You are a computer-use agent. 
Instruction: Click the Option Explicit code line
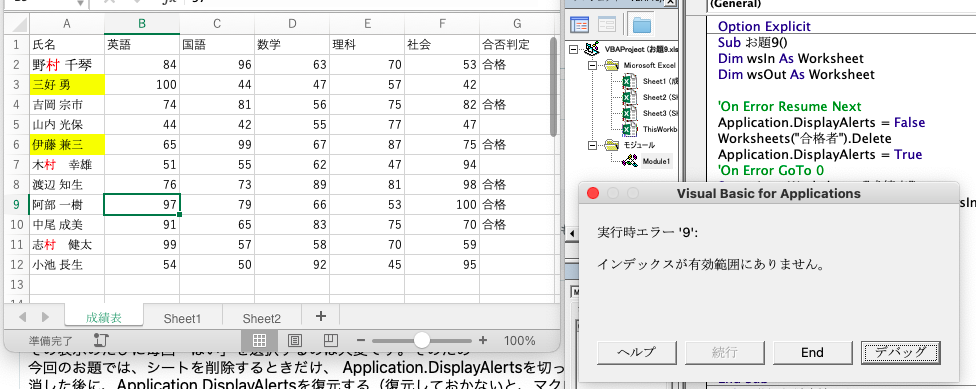click(x=764, y=26)
